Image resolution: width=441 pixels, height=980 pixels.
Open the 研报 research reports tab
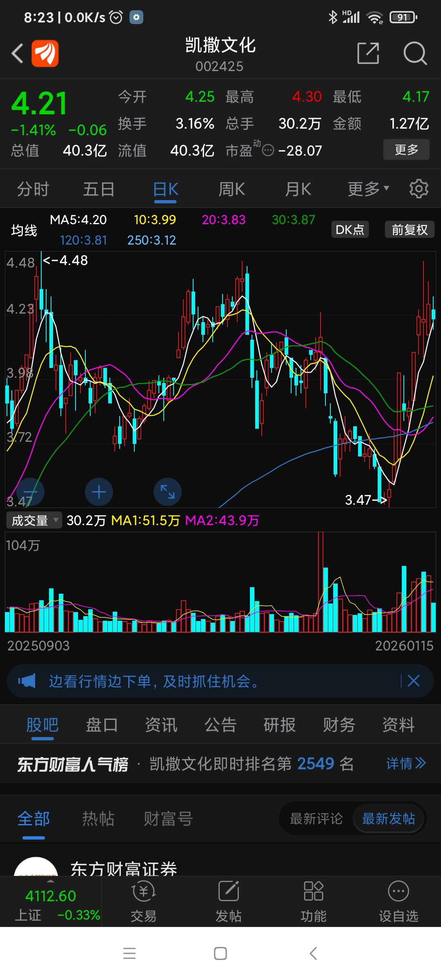click(280, 725)
